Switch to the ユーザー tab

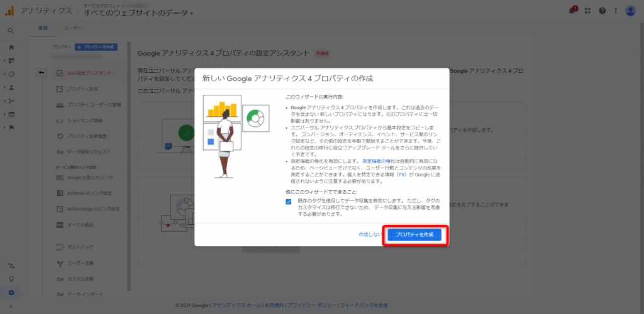(73, 28)
